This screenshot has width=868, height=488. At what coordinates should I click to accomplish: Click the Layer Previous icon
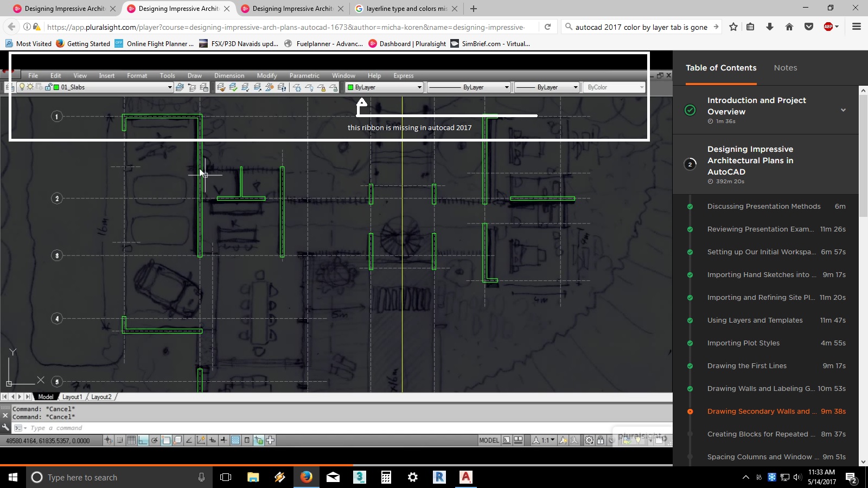coord(192,87)
